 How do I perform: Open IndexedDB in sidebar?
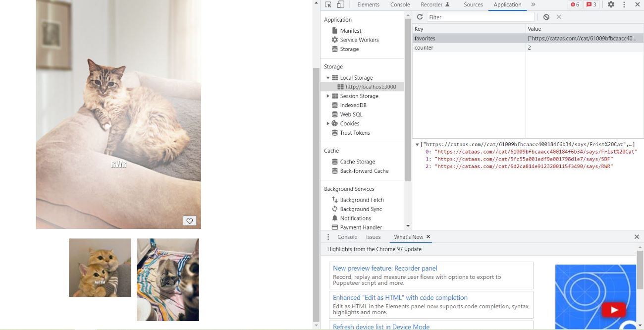pyautogui.click(x=353, y=105)
